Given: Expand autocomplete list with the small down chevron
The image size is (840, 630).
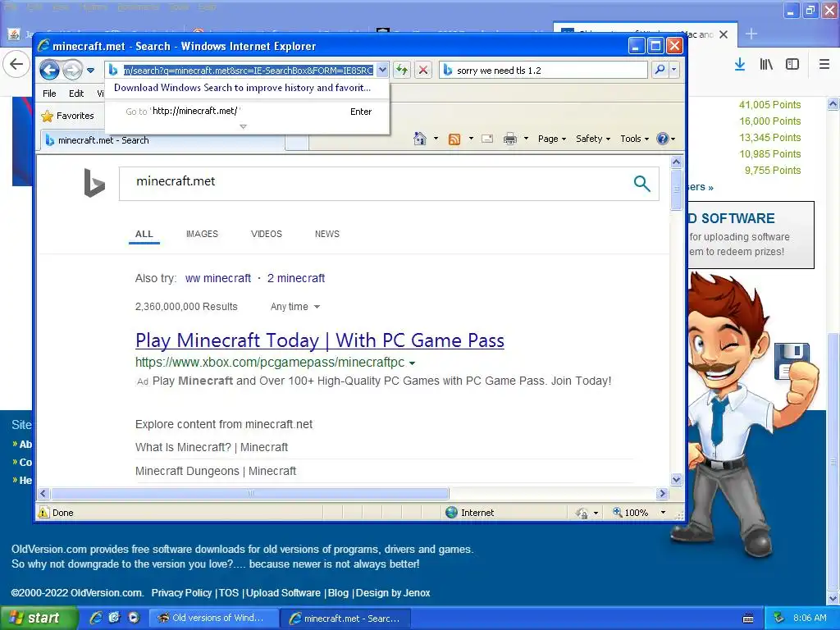Looking at the screenshot, I should [243, 126].
